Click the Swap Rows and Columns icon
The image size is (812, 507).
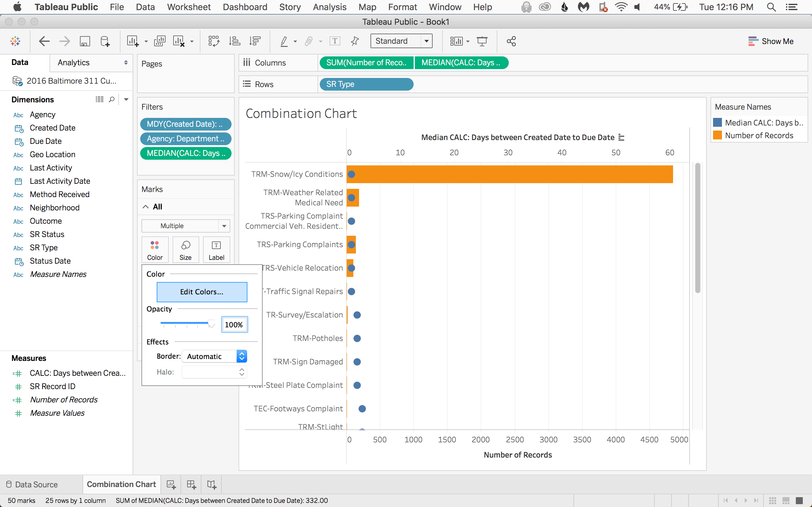pos(213,41)
